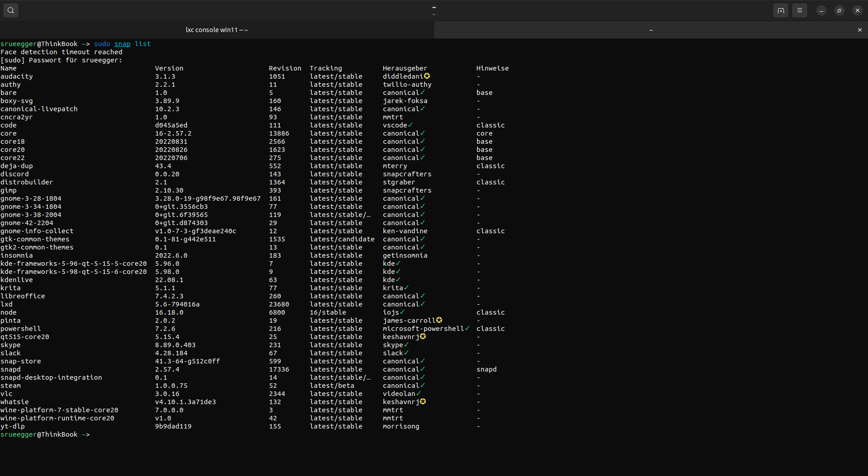
Task: Click 'core18' snap name
Action: 13,141
